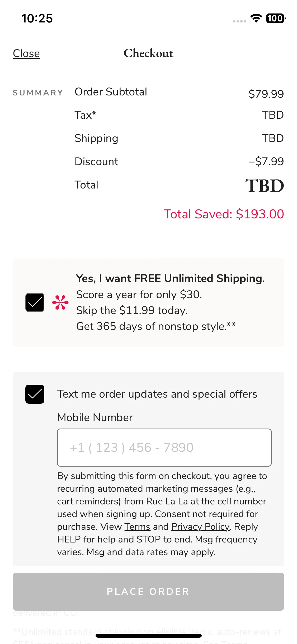
Task: Tap the home indicator bar at bottom
Action: [149, 636]
